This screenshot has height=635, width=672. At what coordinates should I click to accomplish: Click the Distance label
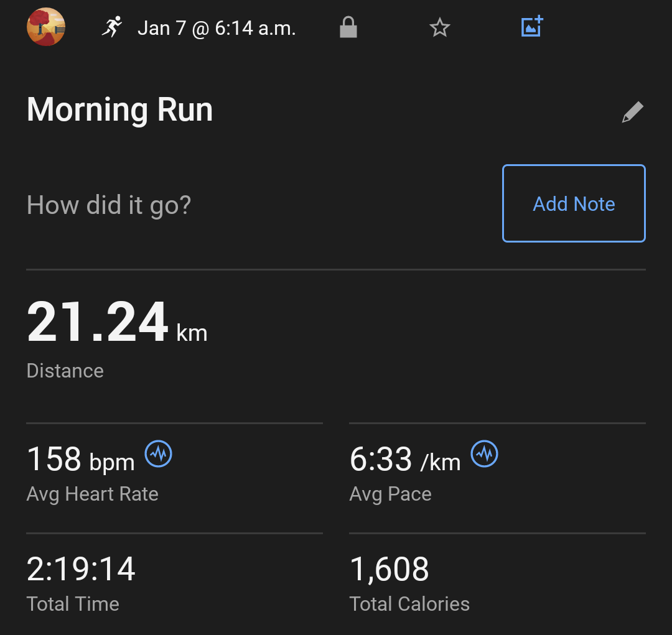pyautogui.click(x=65, y=371)
